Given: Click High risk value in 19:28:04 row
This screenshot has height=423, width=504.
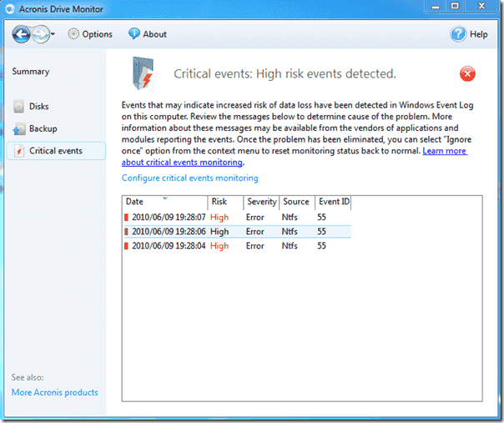Looking at the screenshot, I should pos(219,246).
